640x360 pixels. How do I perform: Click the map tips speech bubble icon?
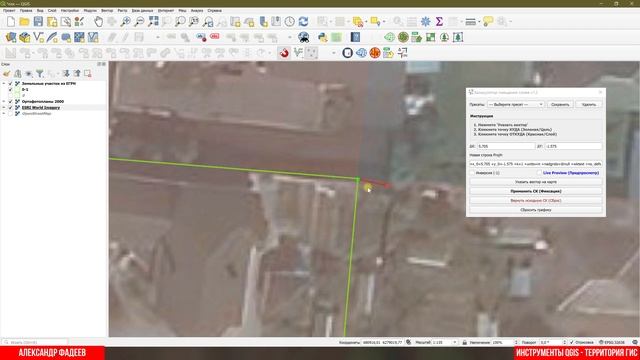[488, 22]
